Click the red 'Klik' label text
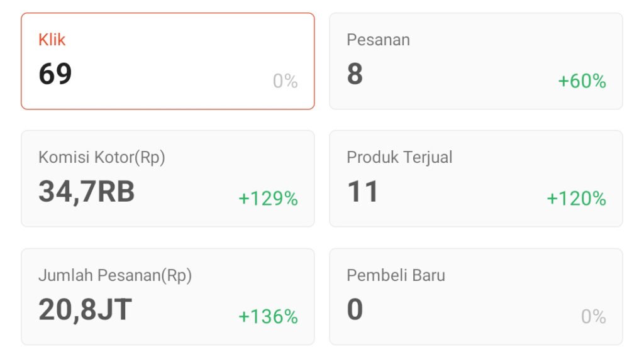 click(x=52, y=40)
